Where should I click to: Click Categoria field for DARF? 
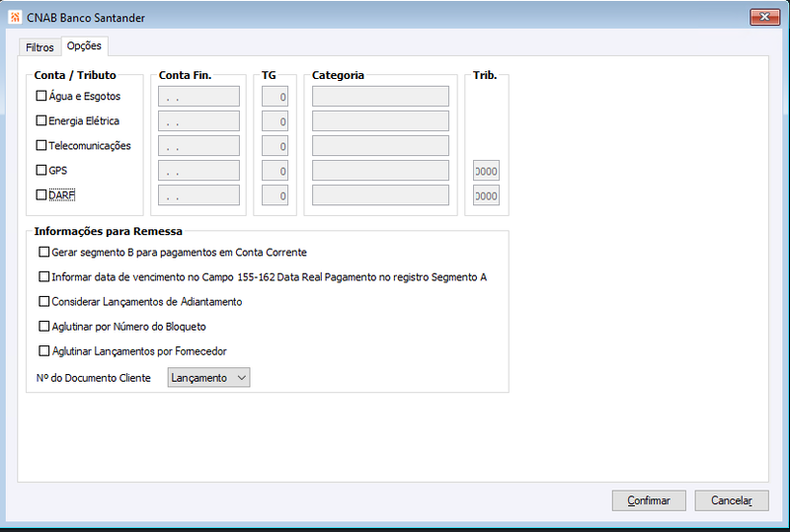(380, 195)
